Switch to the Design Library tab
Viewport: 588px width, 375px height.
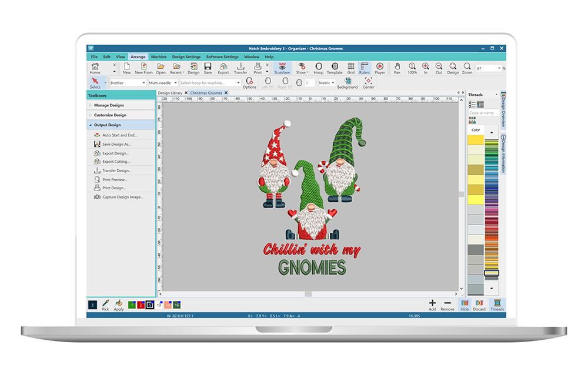[170, 93]
